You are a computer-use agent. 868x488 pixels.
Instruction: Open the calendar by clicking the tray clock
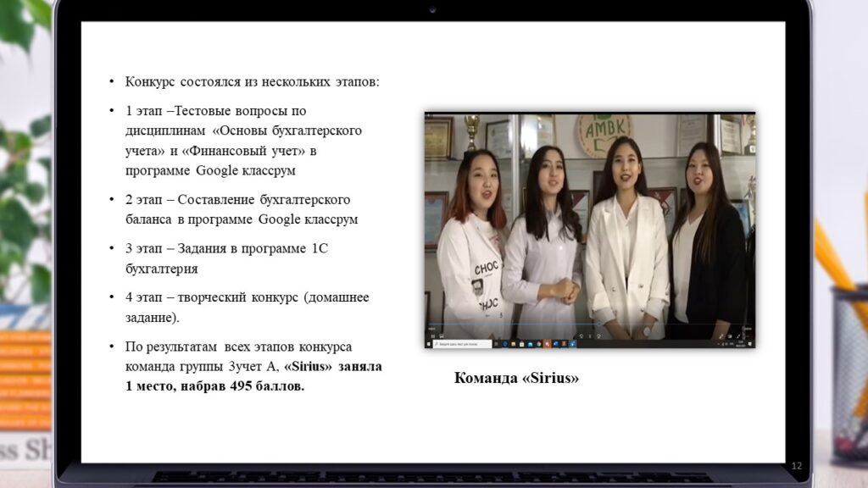point(739,344)
